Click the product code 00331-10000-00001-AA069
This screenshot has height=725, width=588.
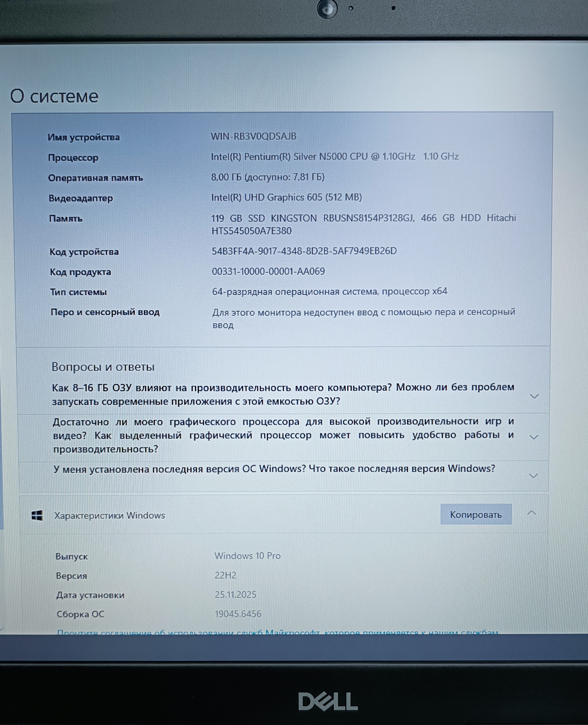268,271
